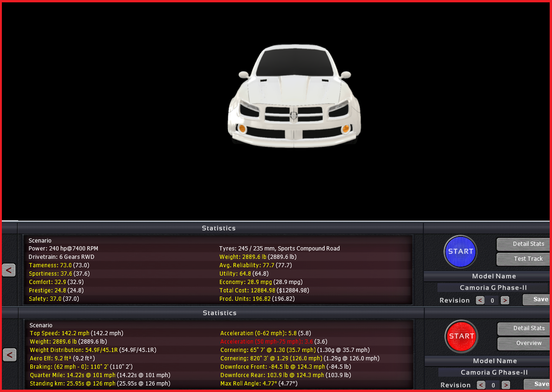Select Weight: 2889.6 lb in upper panel
Viewport: 552px width, 392px height.
pyautogui.click(x=258, y=257)
